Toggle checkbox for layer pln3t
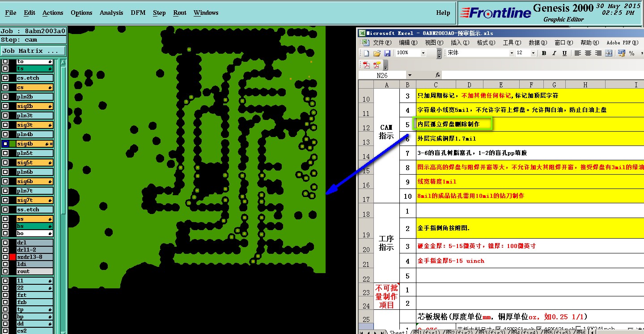Viewport: 644px width, 334px height. (5, 116)
